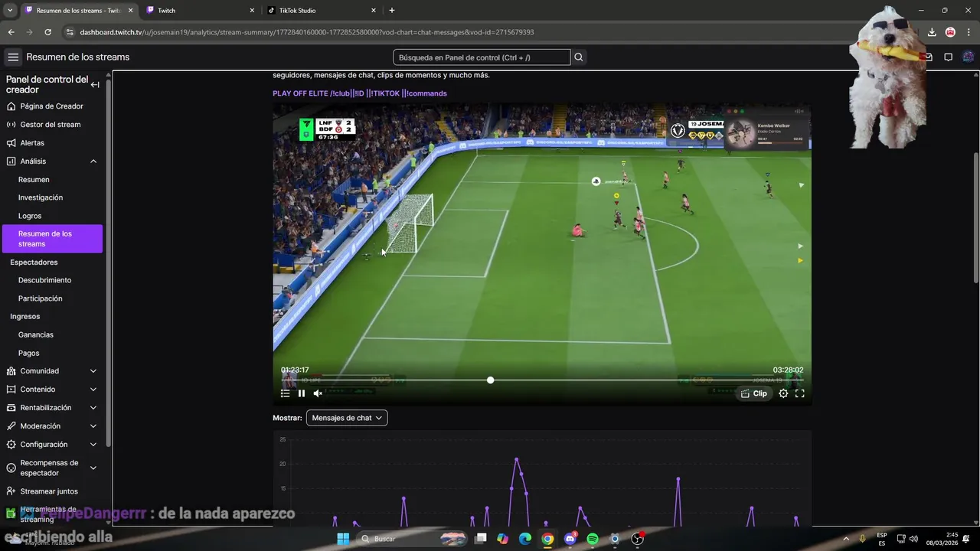Open the hamburger navigation menu
This screenshot has height=551, width=980.
click(13, 57)
